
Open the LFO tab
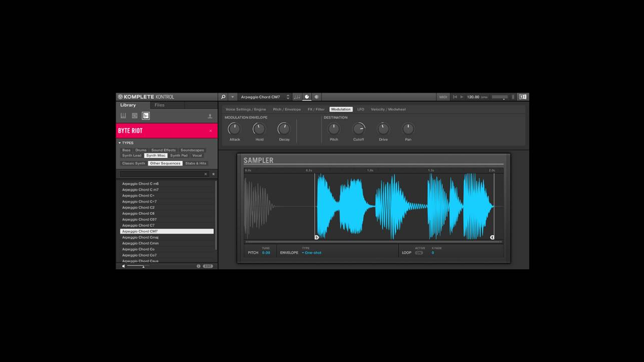(x=361, y=109)
